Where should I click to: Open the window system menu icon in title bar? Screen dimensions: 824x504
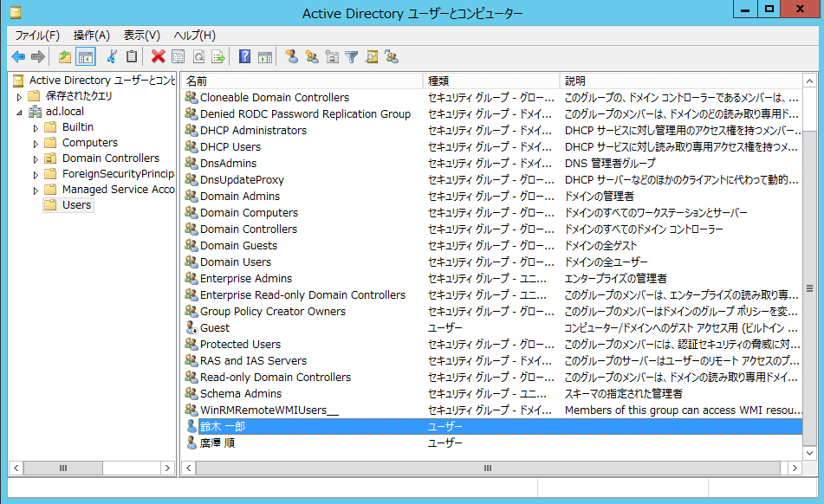coord(16,12)
